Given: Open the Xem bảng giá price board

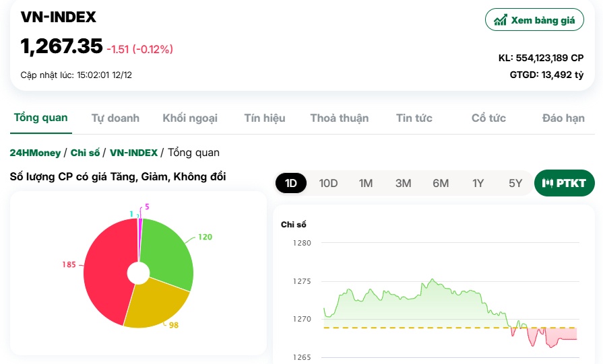Looking at the screenshot, I should pyautogui.click(x=534, y=20).
